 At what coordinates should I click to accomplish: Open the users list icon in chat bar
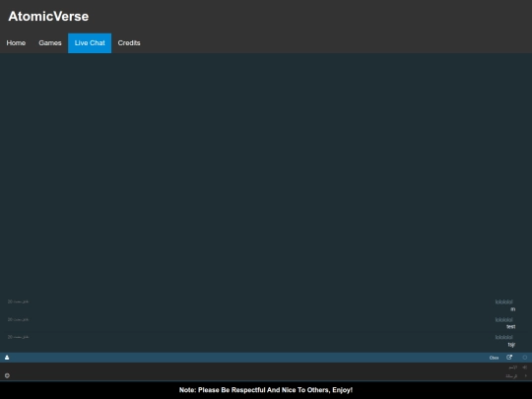click(x=7, y=358)
